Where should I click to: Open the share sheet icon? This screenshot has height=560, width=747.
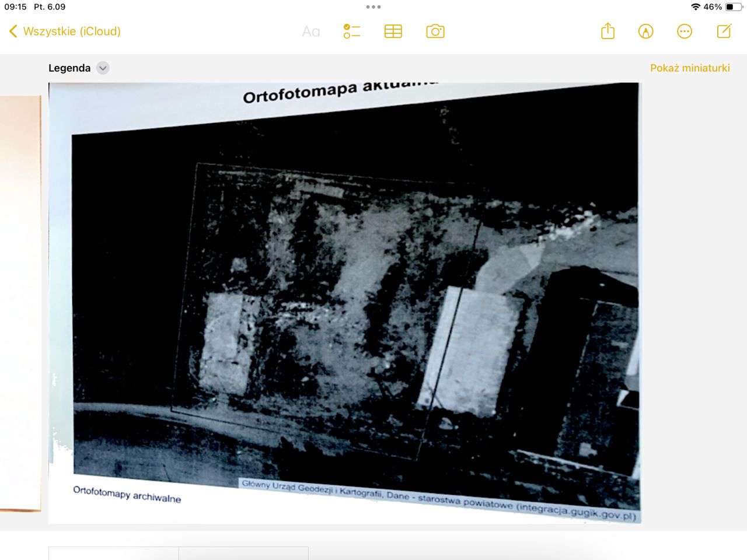point(608,32)
